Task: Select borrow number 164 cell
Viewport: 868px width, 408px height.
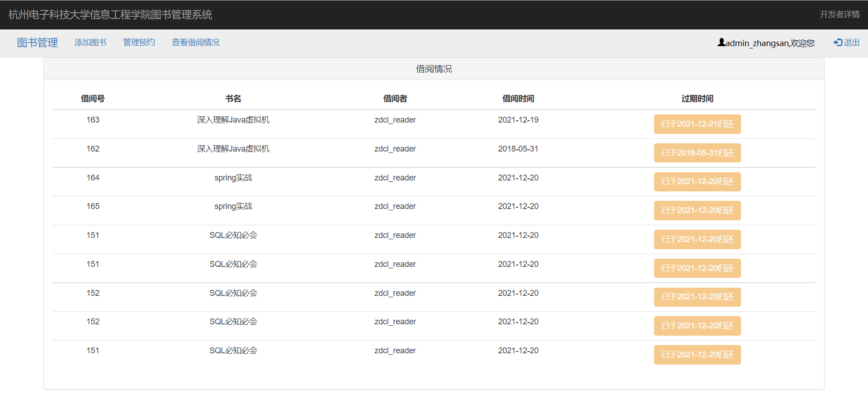Action: tap(93, 178)
